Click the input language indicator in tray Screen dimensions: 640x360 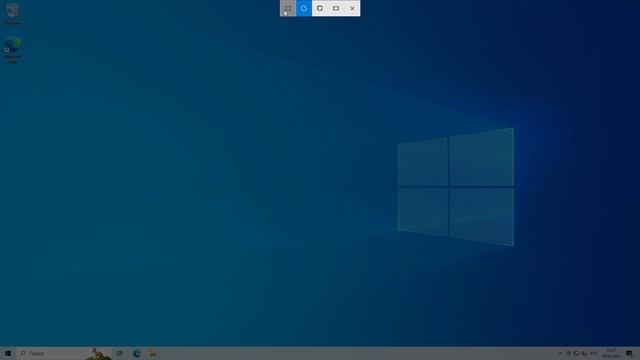tap(594, 353)
